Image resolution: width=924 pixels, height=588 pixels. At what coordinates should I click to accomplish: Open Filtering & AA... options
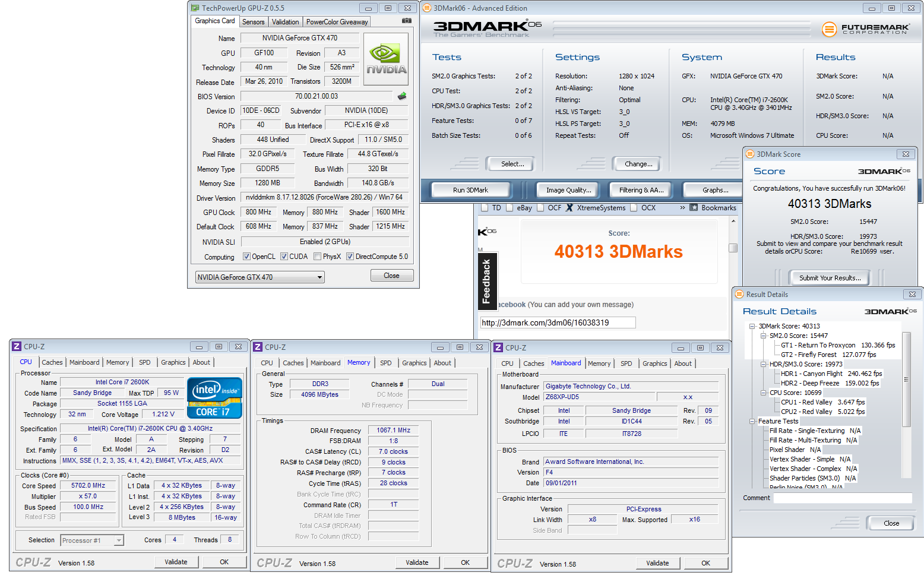(641, 190)
